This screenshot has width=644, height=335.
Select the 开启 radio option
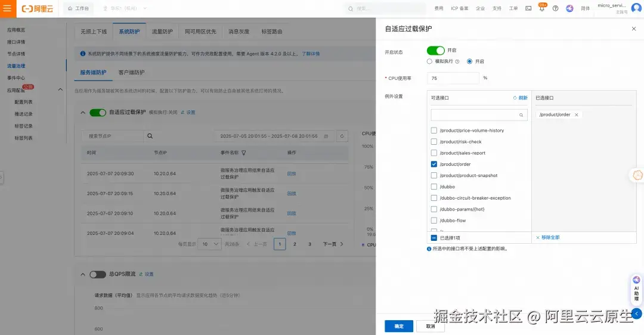point(469,61)
